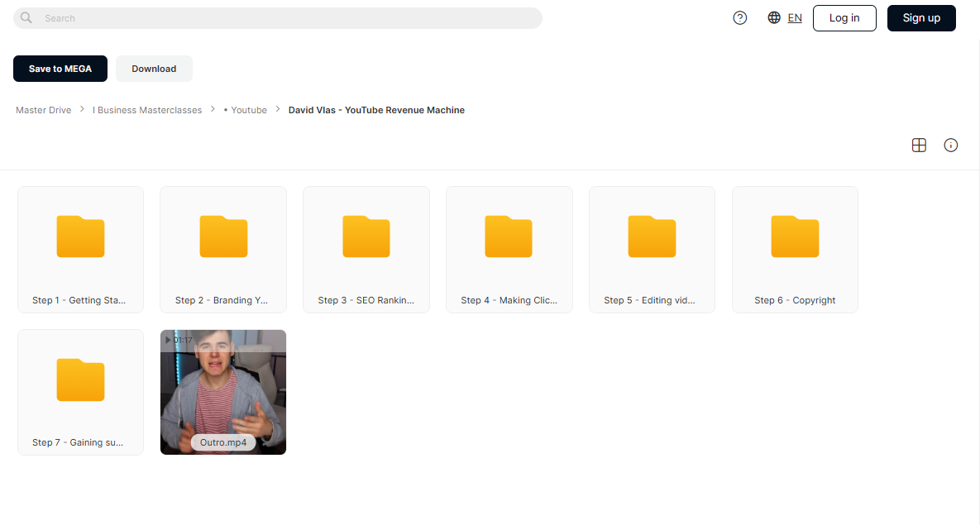Open the Step 2 - Branding folder

(223, 250)
